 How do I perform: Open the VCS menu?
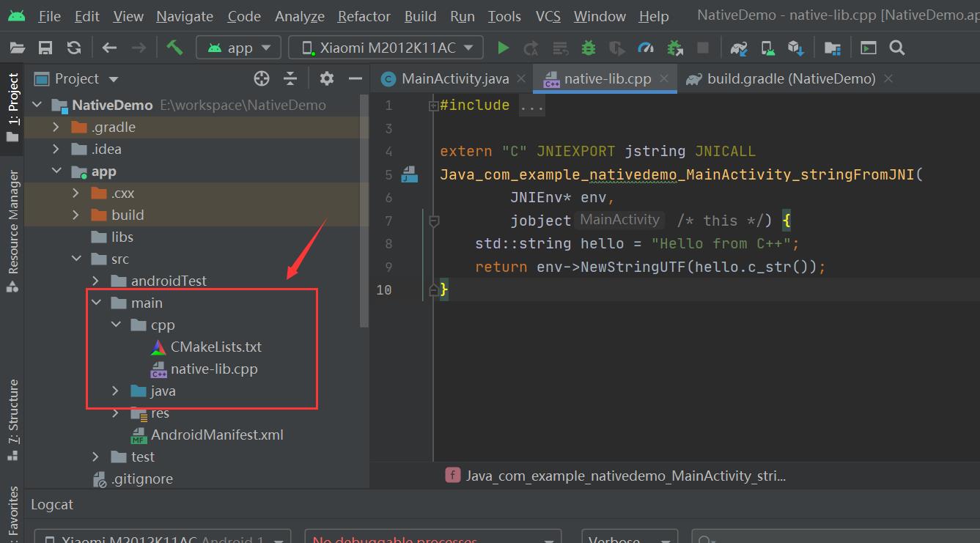pos(548,16)
